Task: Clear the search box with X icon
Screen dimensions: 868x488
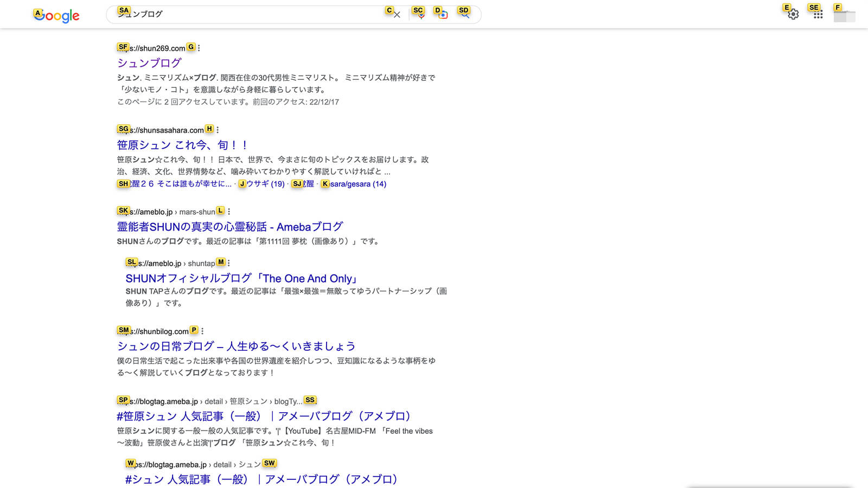Action: tap(397, 15)
